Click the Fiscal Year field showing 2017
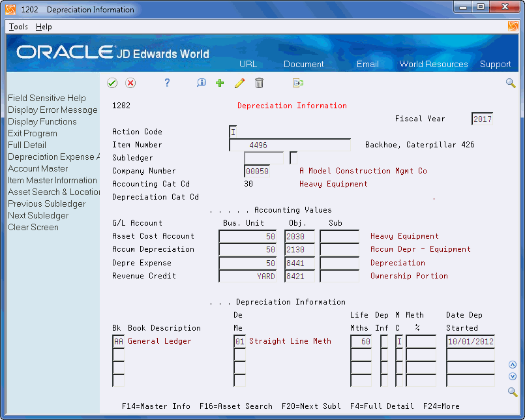The width and height of the screenshot is (525, 420). (x=482, y=119)
